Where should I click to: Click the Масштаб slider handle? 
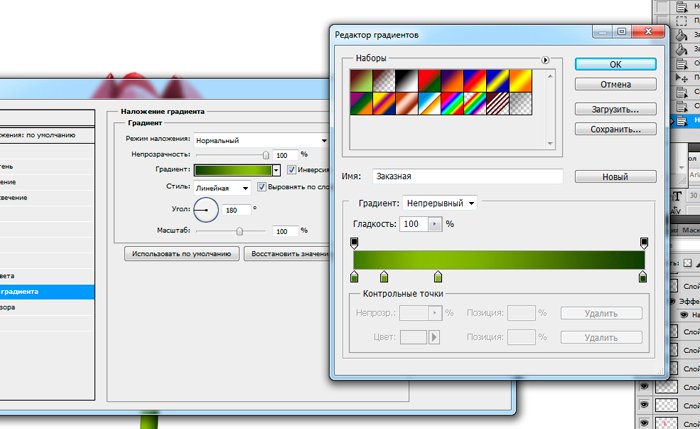coord(239,230)
